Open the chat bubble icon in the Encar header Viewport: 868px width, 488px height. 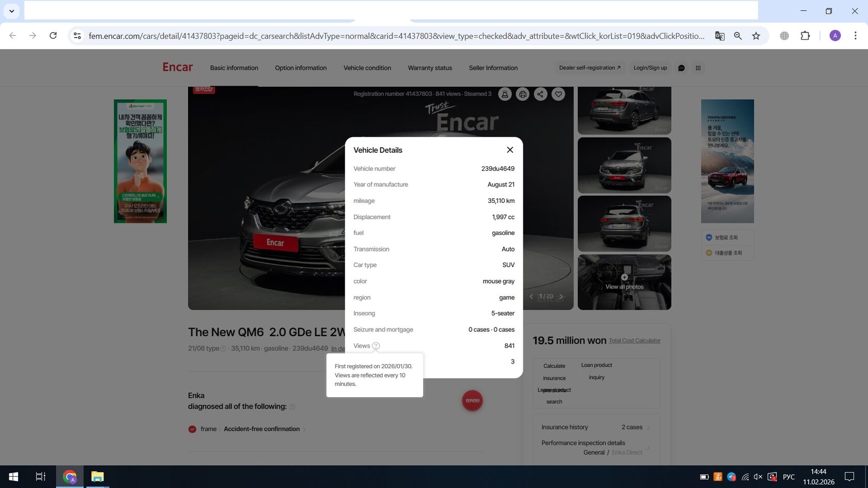point(681,68)
